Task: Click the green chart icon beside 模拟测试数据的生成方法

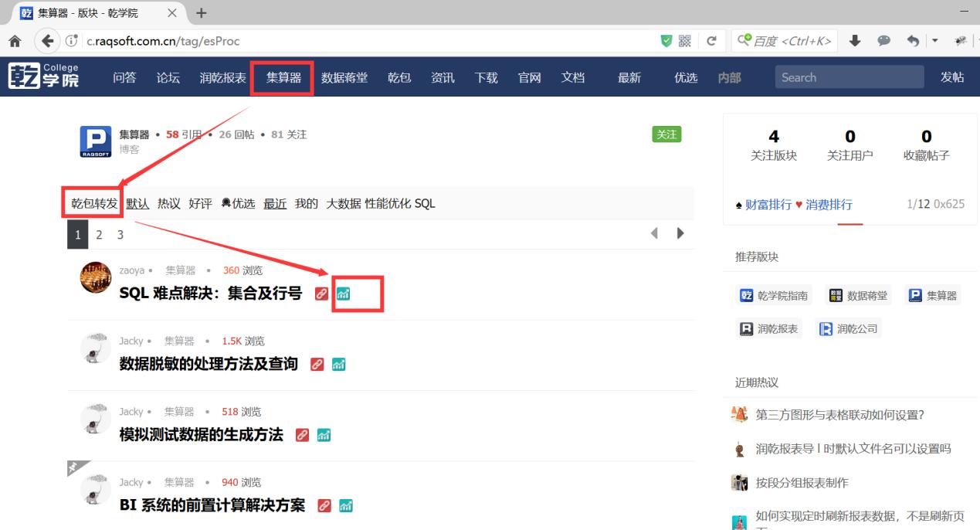Action: [324, 435]
